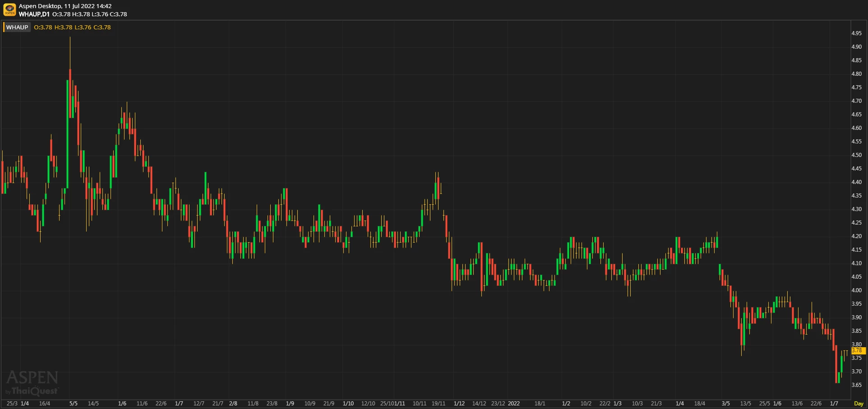Click the '2/8' date axis label
Image resolution: width=868 pixels, height=409 pixels.
[233, 404]
